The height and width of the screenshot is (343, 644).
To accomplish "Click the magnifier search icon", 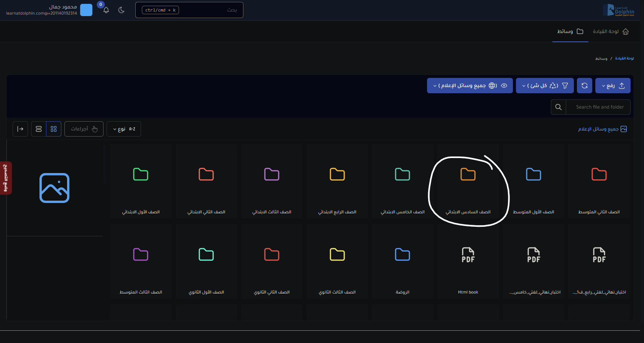I will [559, 107].
